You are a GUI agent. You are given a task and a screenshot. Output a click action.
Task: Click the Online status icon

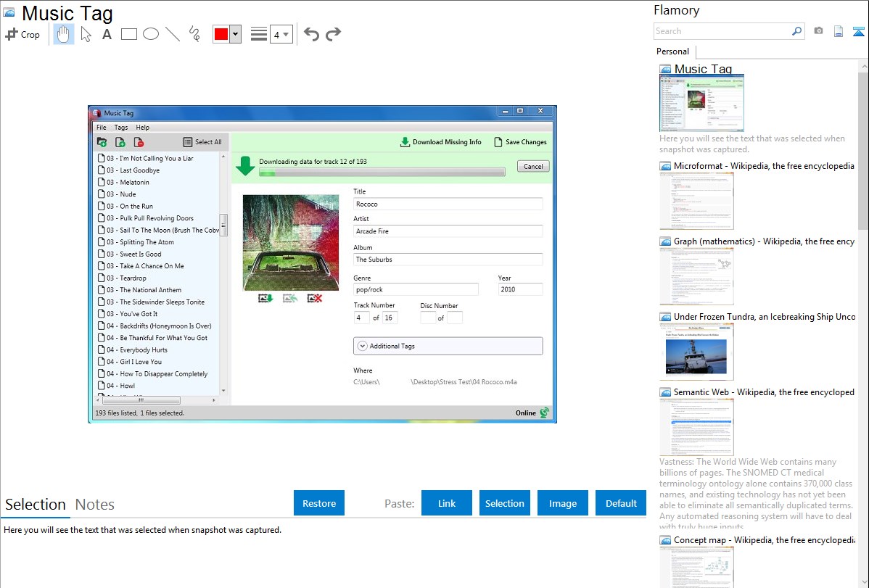545,413
